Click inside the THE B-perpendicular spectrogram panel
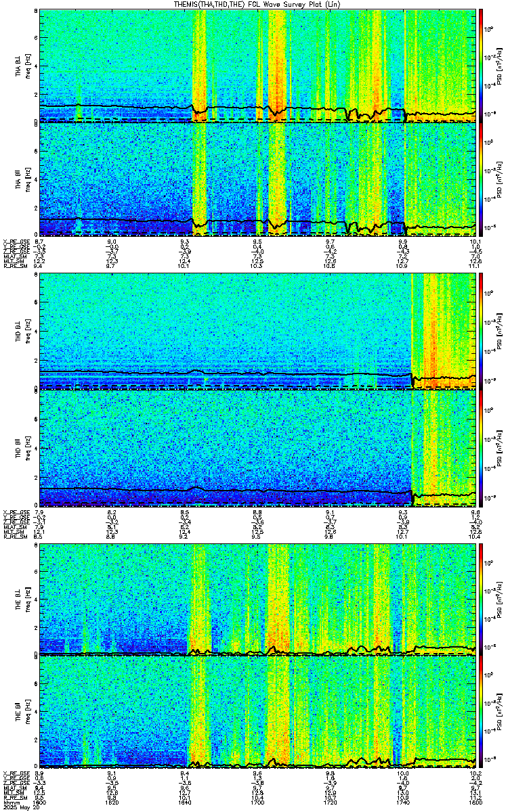Image resolution: width=508 pixels, height=812 pixels. 257,600
